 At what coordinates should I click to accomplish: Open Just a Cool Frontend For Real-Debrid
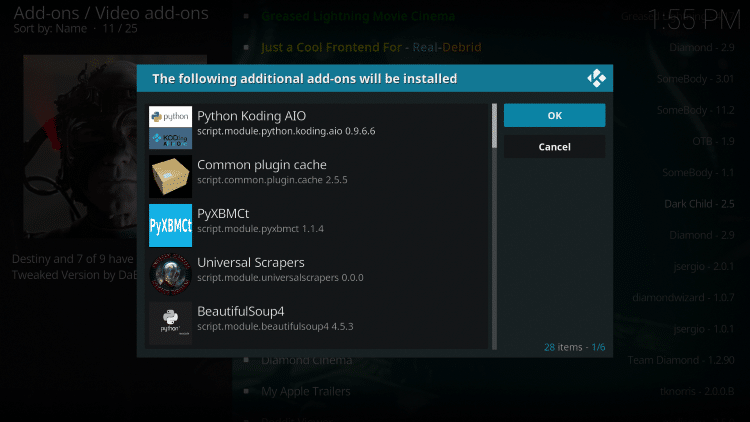pyautogui.click(x=370, y=47)
